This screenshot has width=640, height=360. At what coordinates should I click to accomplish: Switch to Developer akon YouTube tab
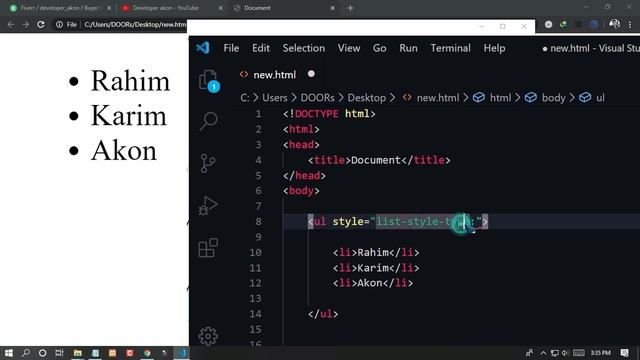[166, 8]
